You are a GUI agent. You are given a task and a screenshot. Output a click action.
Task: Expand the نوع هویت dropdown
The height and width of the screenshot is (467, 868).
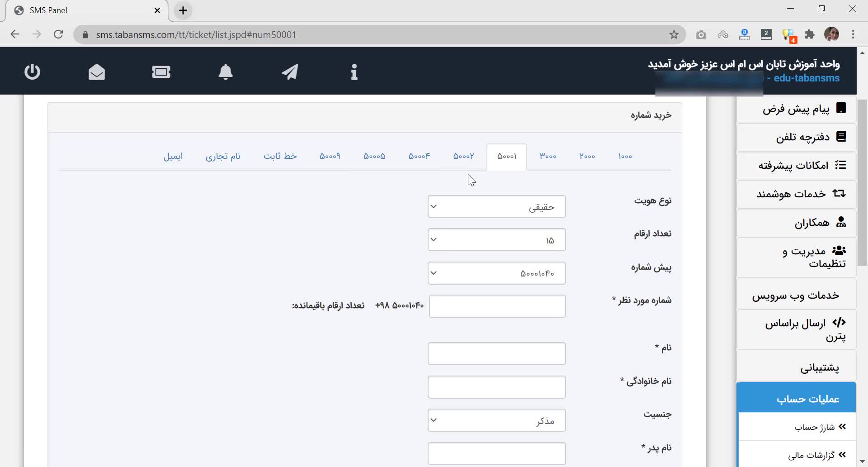pos(496,207)
